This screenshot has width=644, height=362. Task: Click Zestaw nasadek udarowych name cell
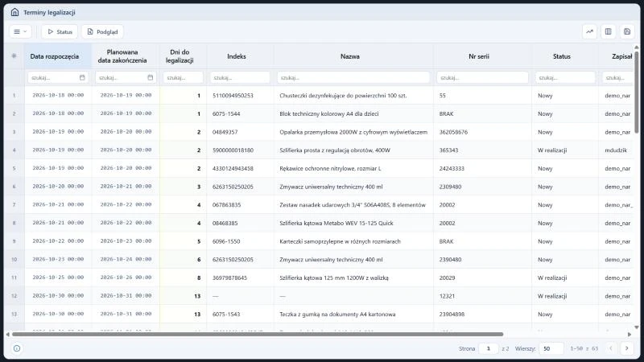353,205
